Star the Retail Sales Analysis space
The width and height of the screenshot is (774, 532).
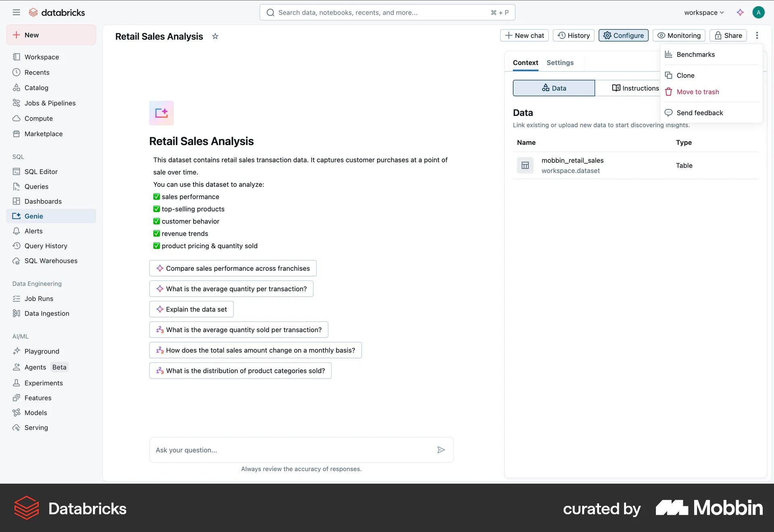click(x=215, y=36)
